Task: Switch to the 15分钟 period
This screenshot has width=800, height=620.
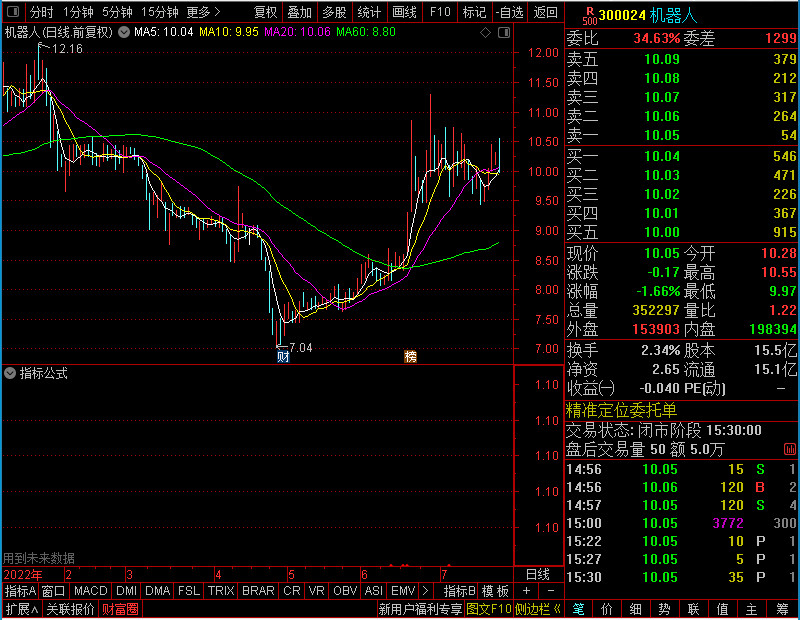Action: (x=160, y=12)
